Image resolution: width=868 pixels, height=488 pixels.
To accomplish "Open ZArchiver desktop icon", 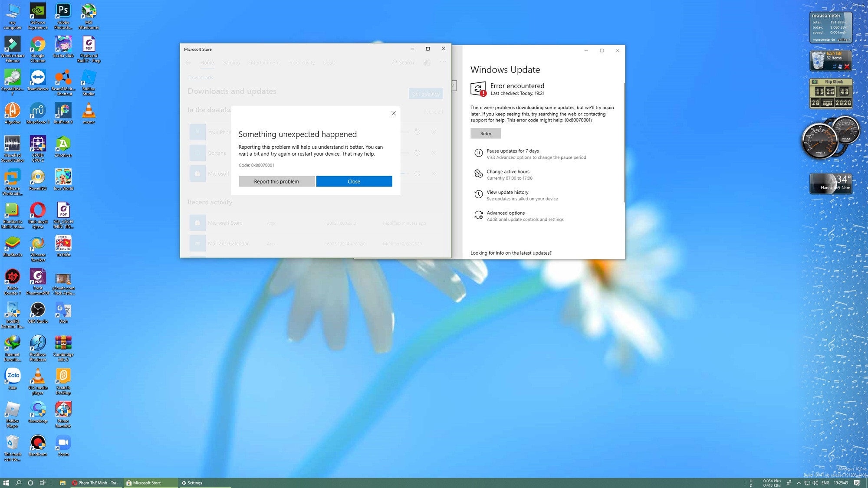I will click(63, 147).
